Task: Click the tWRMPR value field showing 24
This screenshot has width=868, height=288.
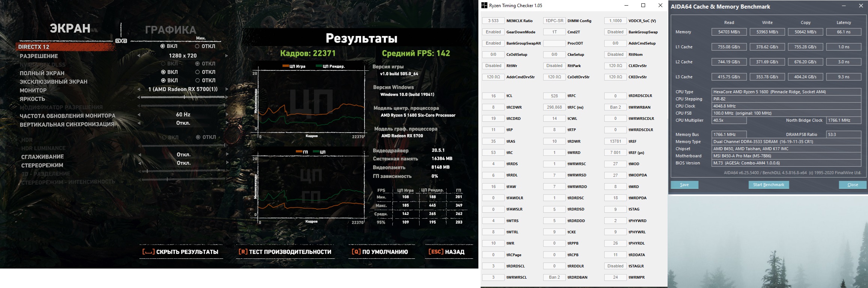Action: click(x=616, y=277)
